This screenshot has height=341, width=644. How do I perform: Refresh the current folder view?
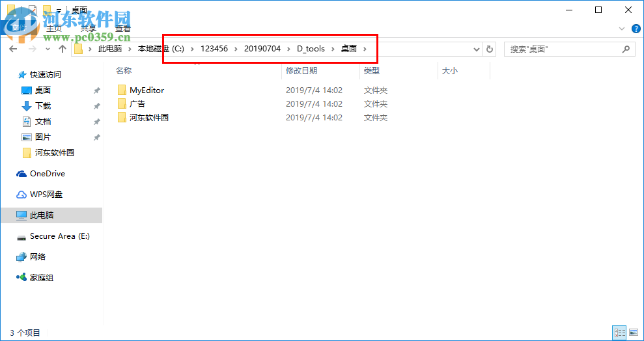click(489, 49)
